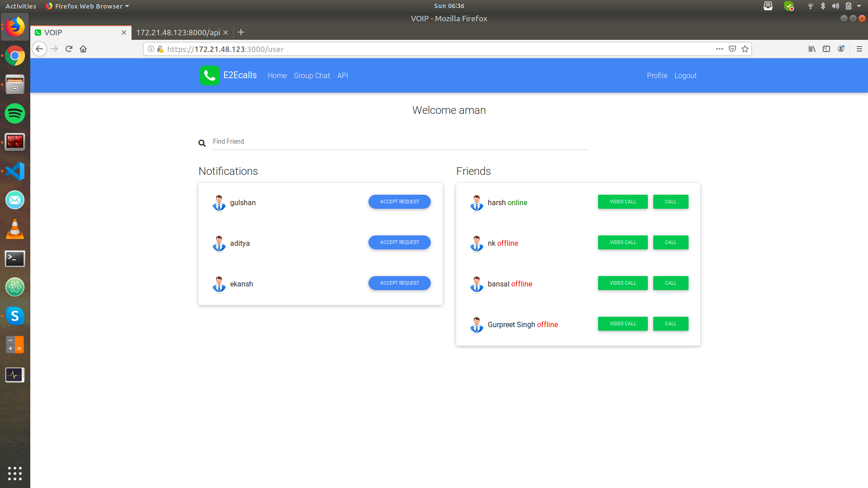
Task: Open Group Chat nav item
Action: [311, 75]
